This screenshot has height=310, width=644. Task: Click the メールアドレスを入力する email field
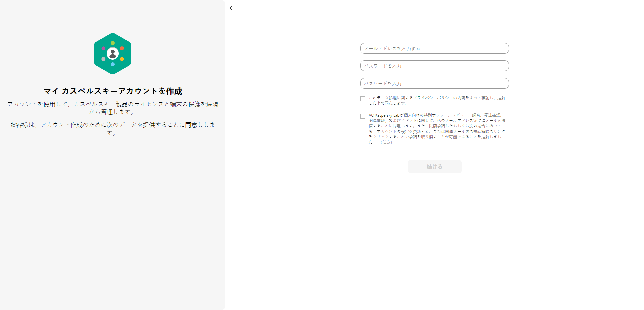click(434, 48)
